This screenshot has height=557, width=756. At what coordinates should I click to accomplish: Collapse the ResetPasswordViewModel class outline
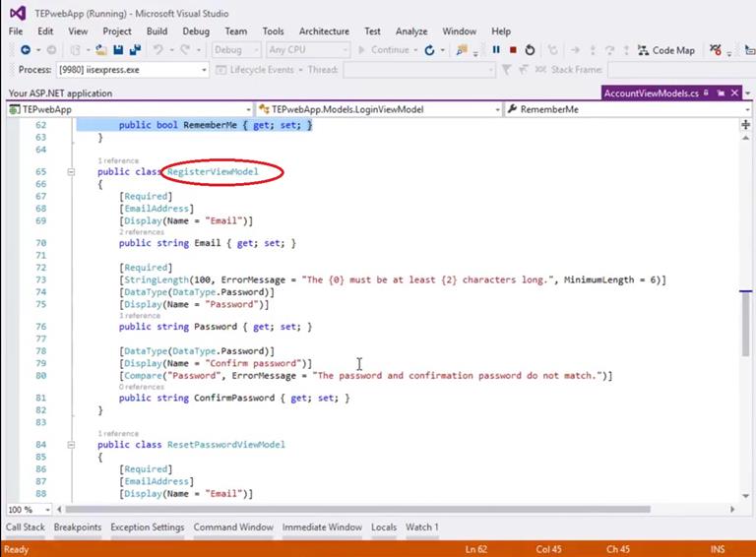click(x=71, y=445)
